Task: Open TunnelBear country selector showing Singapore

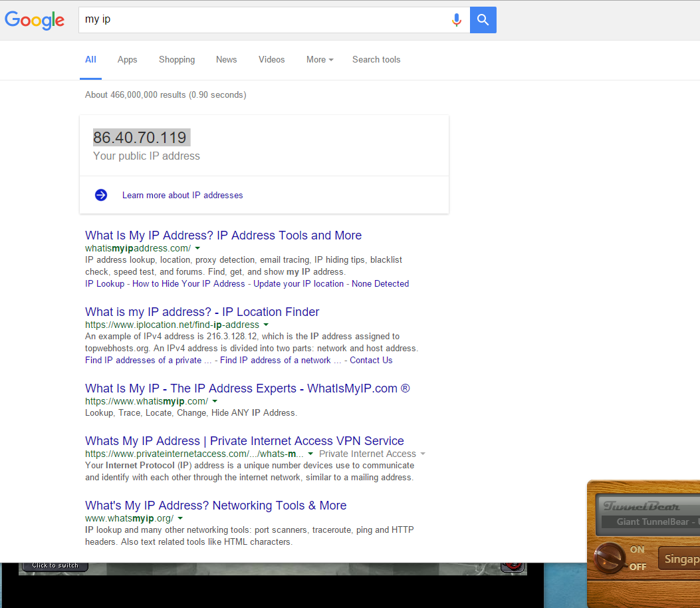Action: [679, 558]
